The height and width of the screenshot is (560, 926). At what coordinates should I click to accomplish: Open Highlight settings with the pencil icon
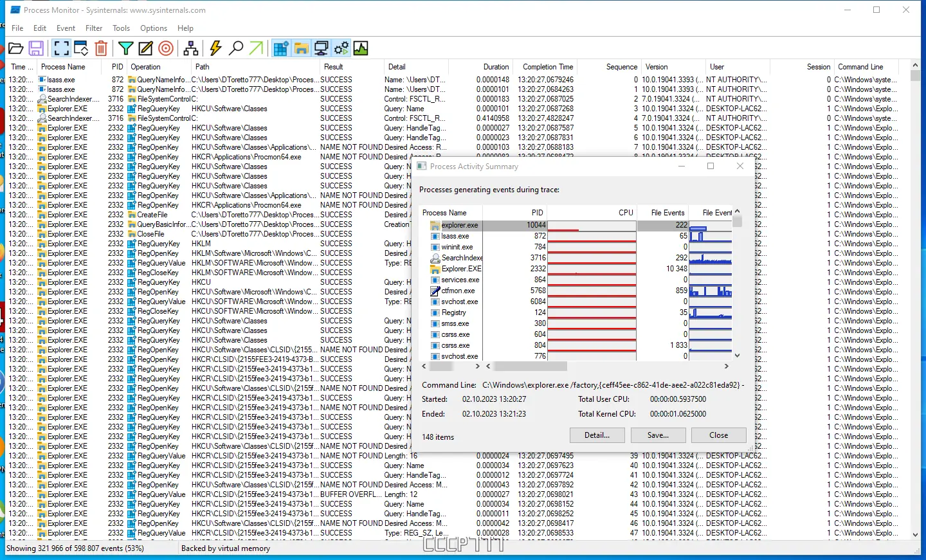pyautogui.click(x=146, y=48)
